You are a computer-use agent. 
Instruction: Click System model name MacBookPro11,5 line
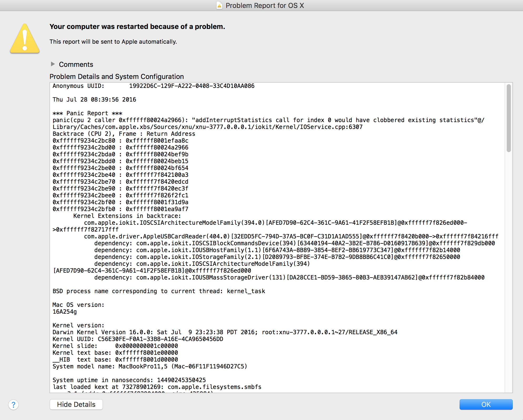click(x=150, y=367)
